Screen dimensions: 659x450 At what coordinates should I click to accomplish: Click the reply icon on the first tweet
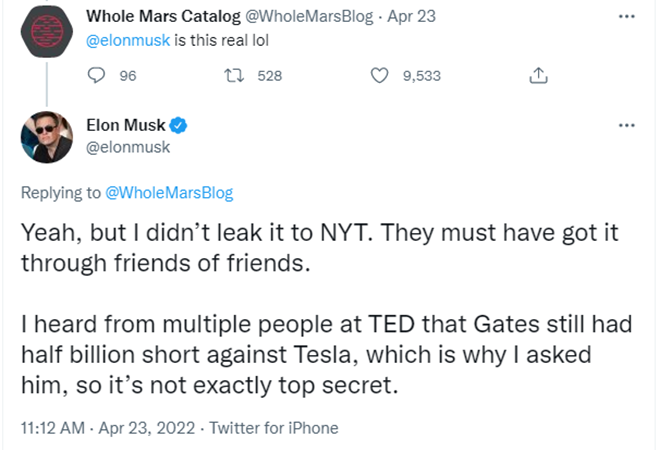pyautogui.click(x=97, y=75)
